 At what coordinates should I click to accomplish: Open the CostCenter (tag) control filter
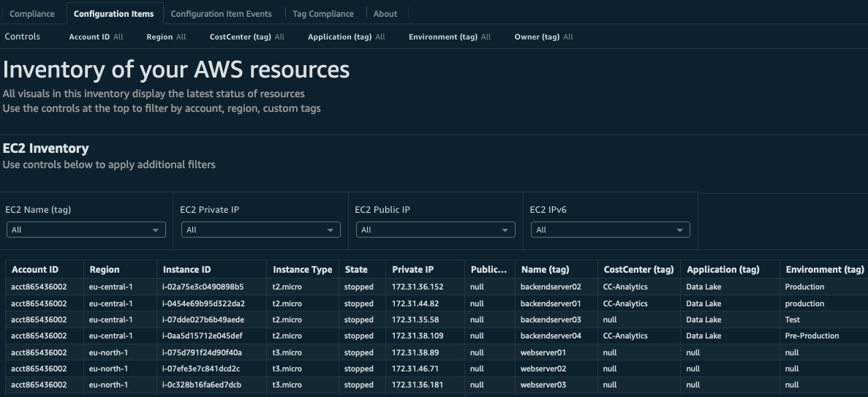pos(247,37)
